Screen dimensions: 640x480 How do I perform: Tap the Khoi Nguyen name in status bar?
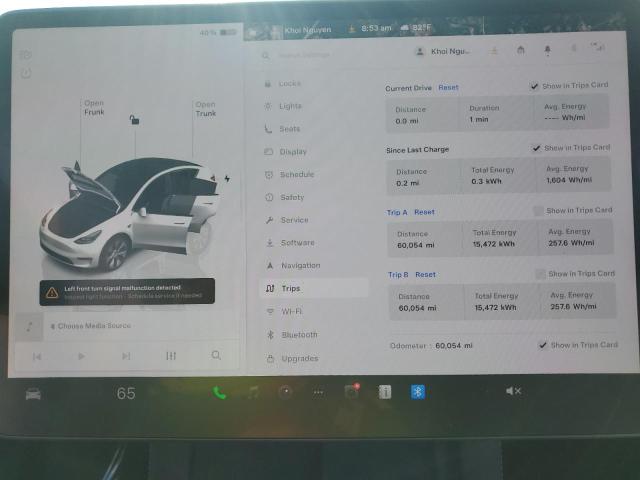pyautogui.click(x=308, y=30)
